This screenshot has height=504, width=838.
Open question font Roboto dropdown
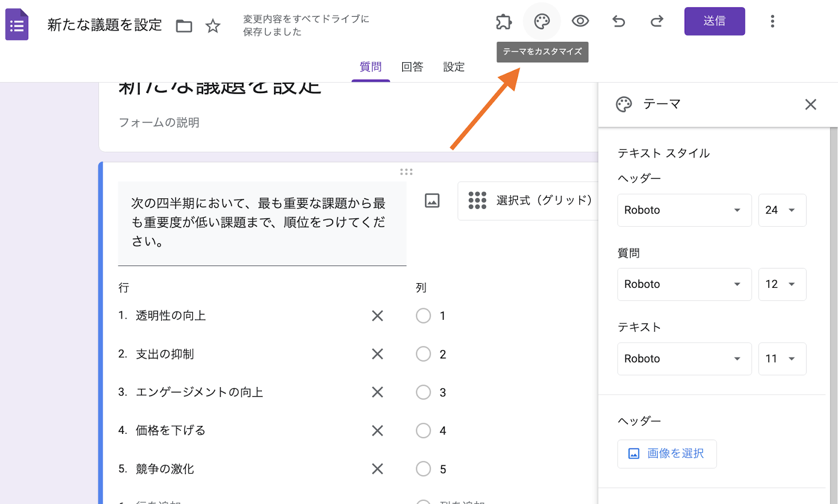tap(685, 284)
